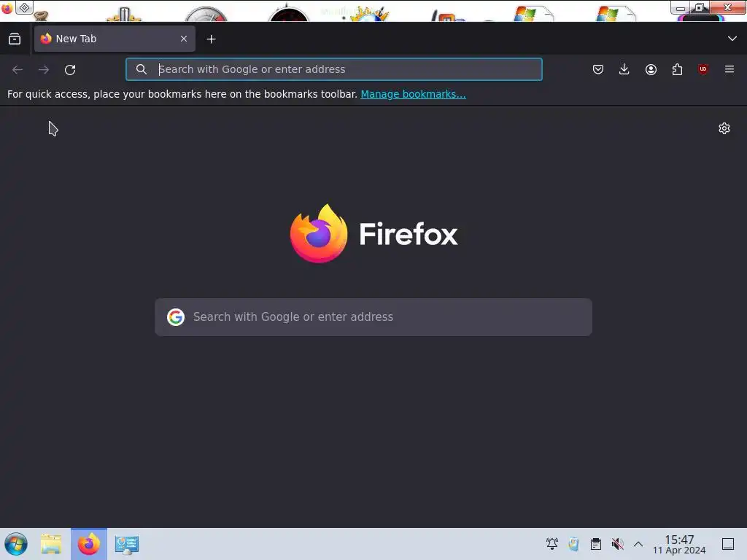Click the Google search box on the page

coord(373,317)
